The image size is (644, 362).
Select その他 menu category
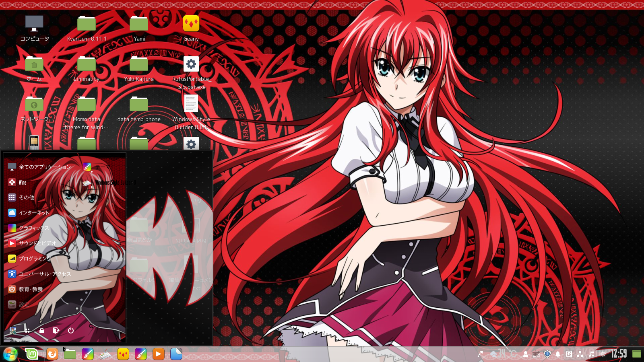coord(21,197)
